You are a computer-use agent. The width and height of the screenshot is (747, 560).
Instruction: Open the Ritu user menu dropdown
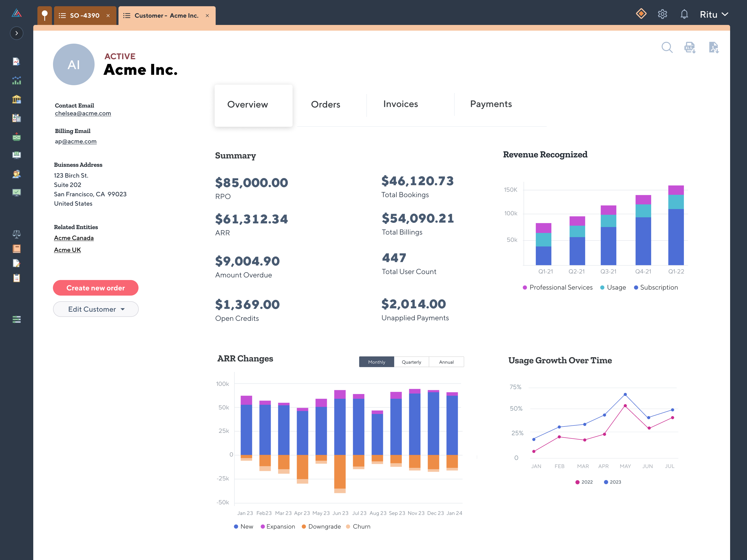click(714, 15)
